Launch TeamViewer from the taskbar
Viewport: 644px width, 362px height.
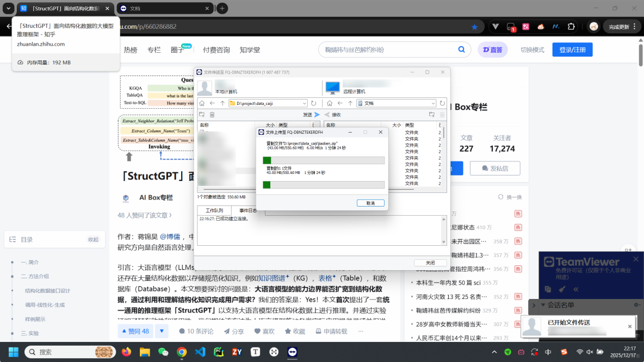click(293, 352)
